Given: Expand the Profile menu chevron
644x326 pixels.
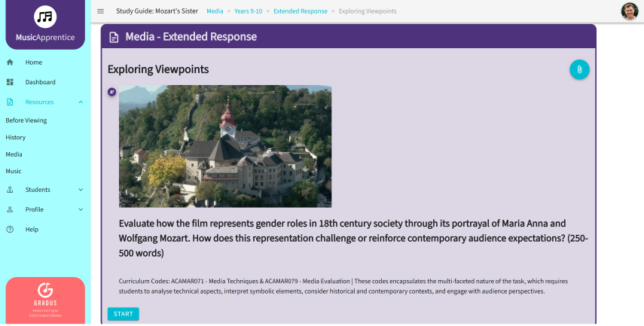Looking at the screenshot, I should point(81,209).
